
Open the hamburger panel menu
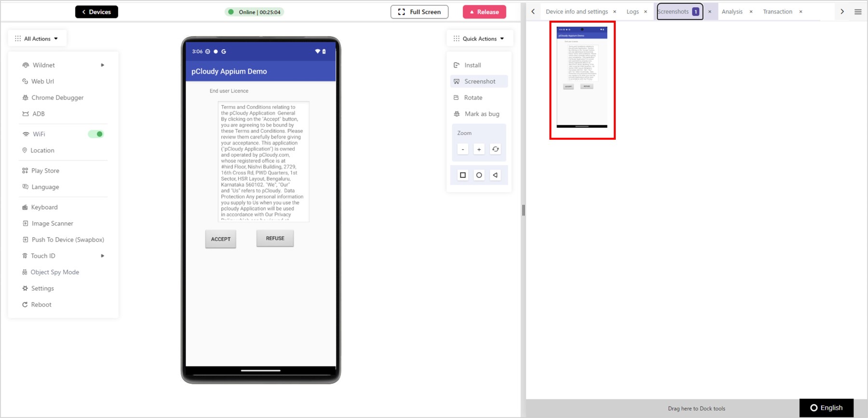click(858, 12)
